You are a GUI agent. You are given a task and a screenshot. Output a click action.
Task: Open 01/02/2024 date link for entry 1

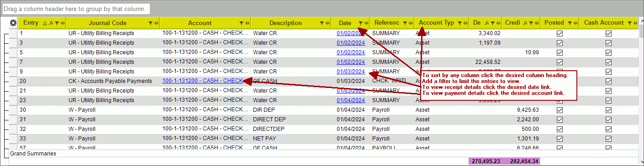(x=351, y=33)
